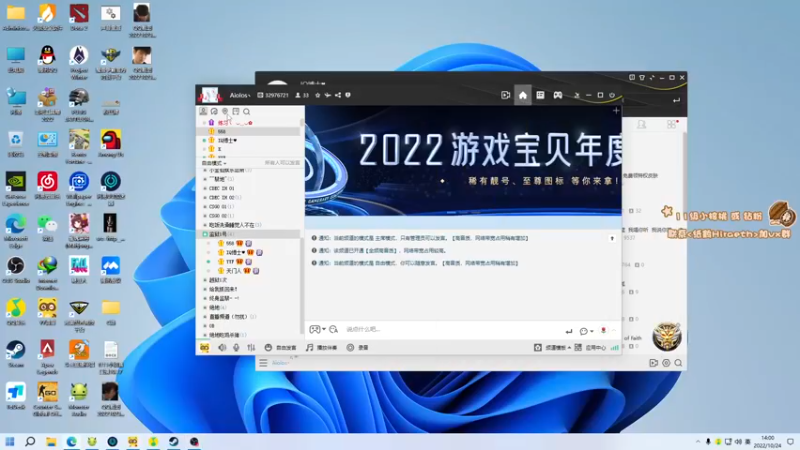
Task: Click Steam icon in taskbar
Action: tap(173, 441)
